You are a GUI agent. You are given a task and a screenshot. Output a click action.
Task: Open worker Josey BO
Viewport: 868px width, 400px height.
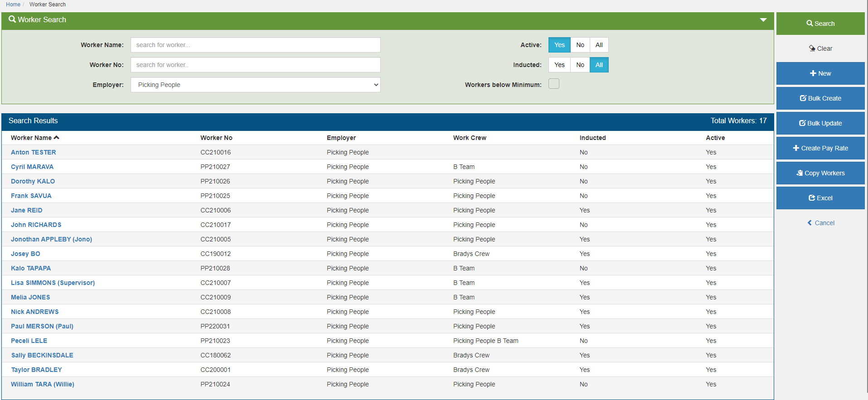coord(25,254)
